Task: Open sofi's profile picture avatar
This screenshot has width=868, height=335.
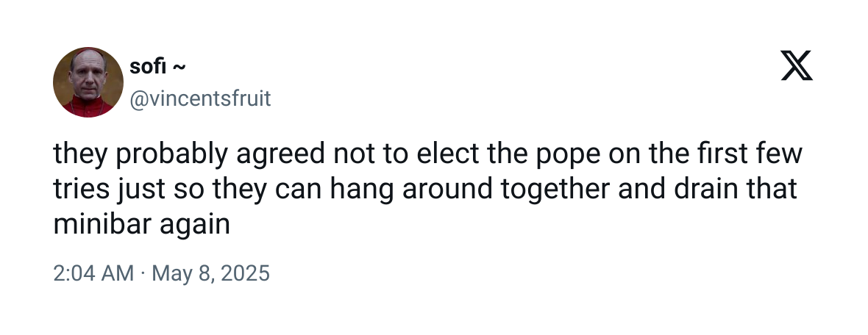Action: [88, 82]
